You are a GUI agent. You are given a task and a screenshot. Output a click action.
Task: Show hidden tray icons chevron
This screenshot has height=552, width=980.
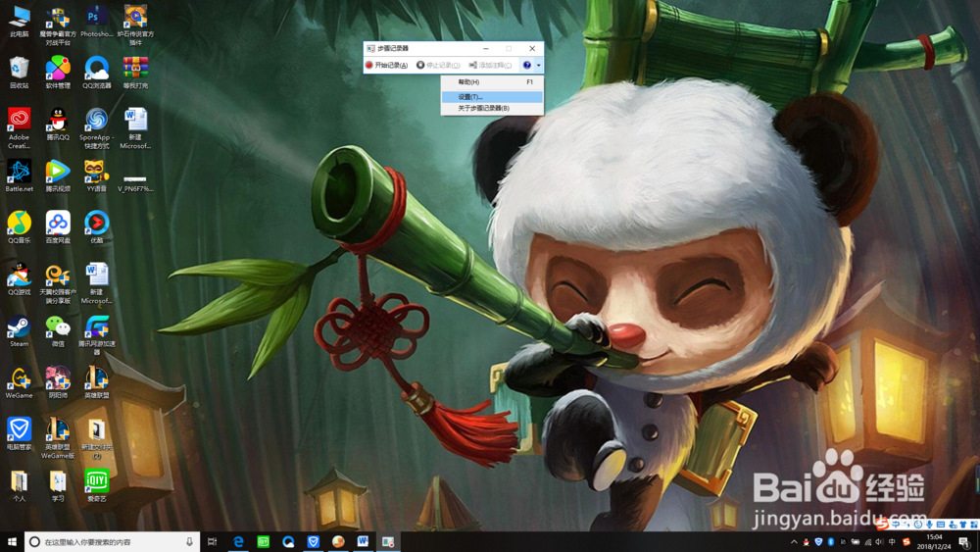tap(794, 542)
